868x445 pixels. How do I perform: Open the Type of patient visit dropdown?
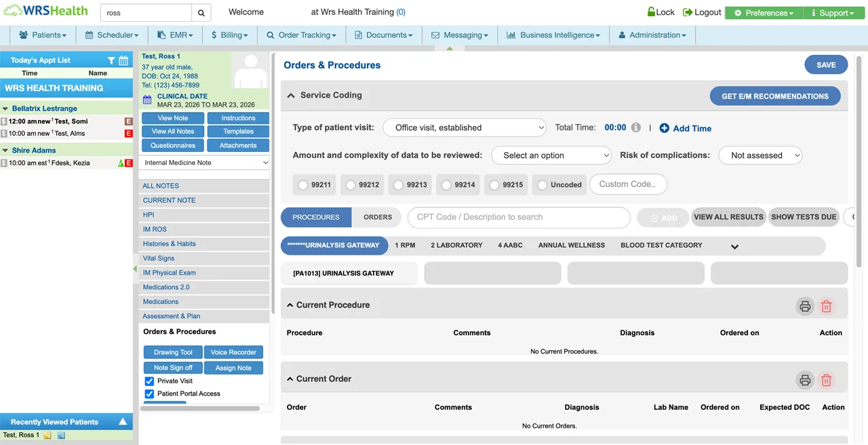point(464,128)
